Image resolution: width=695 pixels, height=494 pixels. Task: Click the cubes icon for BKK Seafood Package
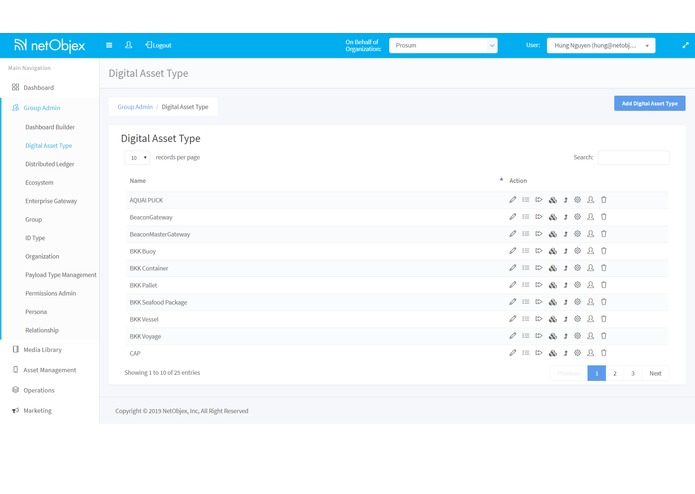tap(552, 302)
